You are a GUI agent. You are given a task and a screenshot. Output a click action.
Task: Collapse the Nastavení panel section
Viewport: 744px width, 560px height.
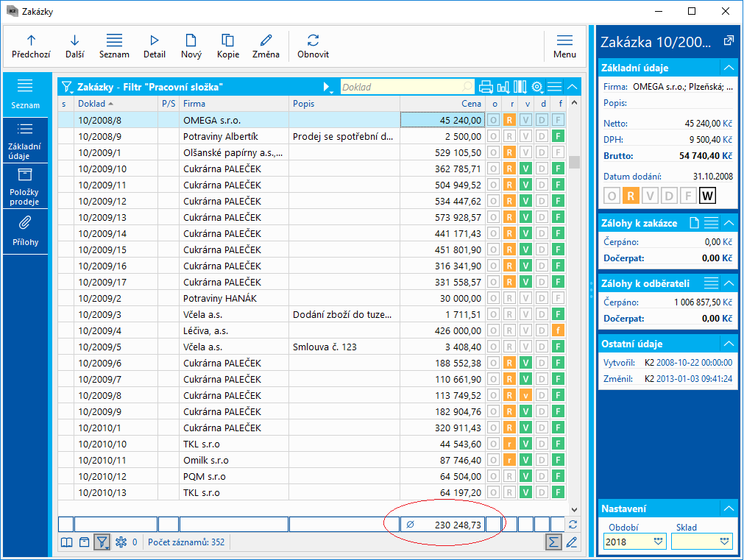pyautogui.click(x=729, y=508)
